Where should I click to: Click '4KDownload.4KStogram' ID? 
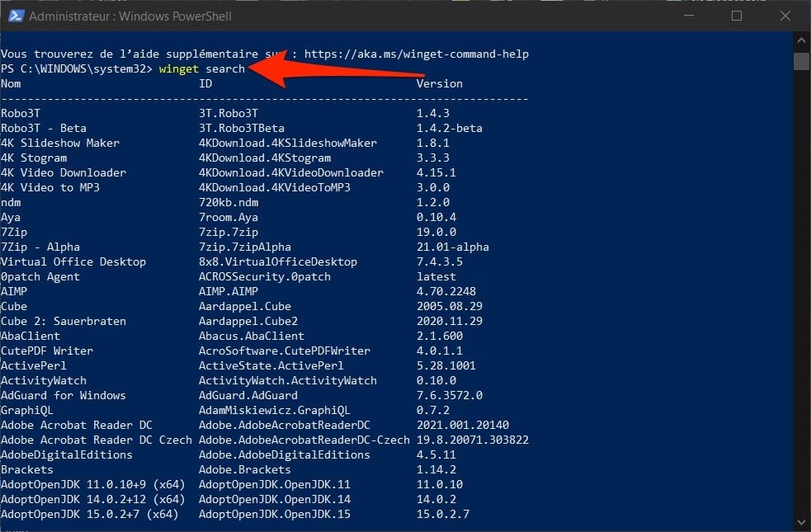click(x=265, y=158)
